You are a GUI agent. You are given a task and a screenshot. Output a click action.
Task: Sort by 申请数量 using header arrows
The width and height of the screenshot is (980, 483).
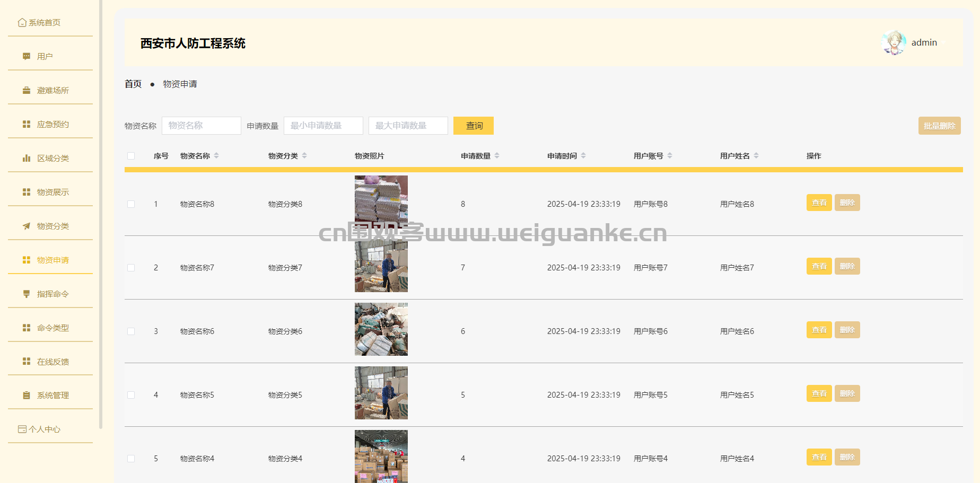pyautogui.click(x=497, y=156)
